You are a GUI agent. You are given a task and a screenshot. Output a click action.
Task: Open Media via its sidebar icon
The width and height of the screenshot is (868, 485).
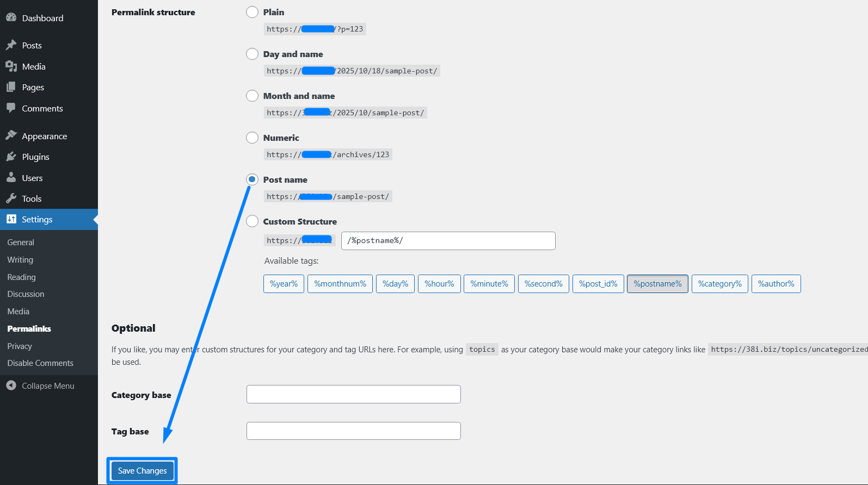11,66
